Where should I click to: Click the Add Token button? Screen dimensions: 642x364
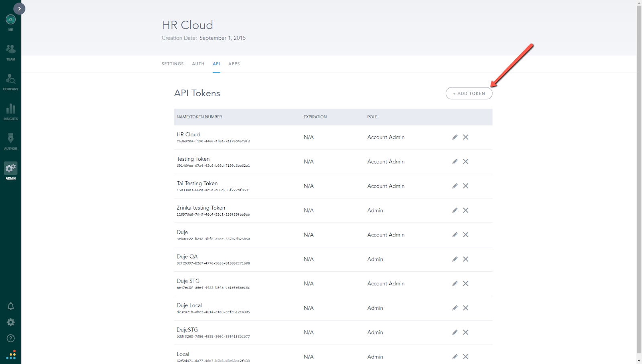coord(469,93)
